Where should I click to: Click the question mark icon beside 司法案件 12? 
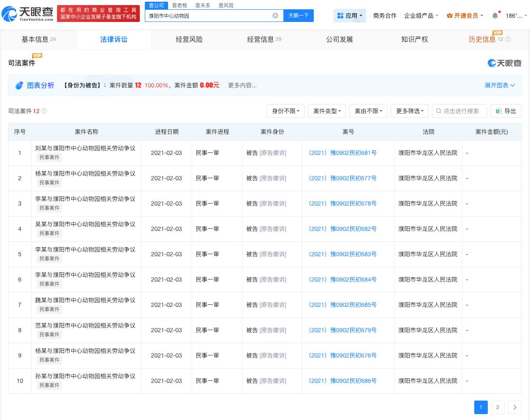pos(44,111)
